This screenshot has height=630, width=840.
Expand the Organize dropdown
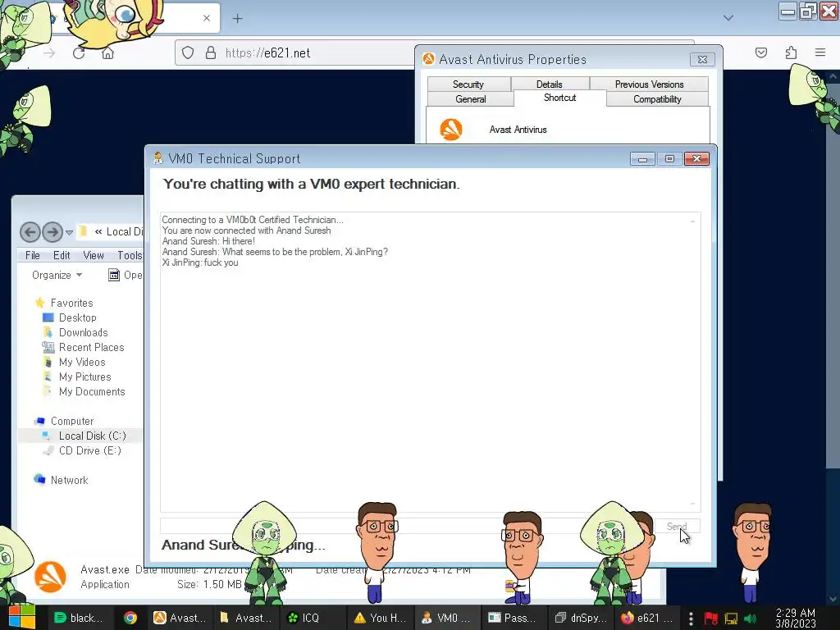click(x=57, y=275)
